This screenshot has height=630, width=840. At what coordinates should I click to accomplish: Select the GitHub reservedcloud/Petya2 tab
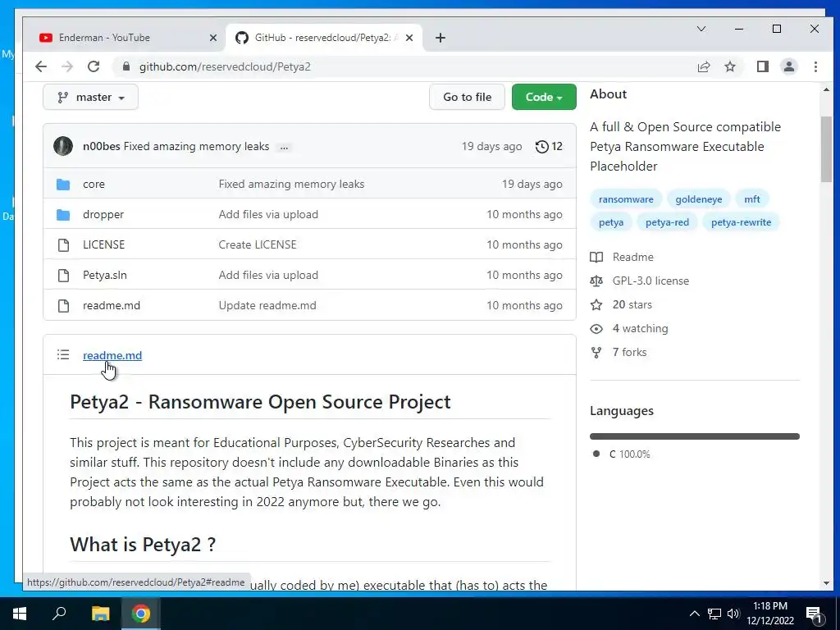(322, 38)
